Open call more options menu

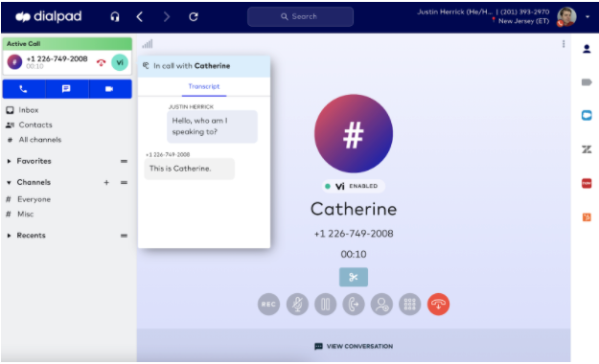point(564,44)
